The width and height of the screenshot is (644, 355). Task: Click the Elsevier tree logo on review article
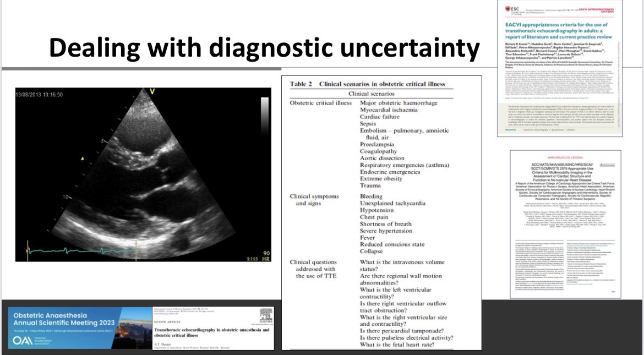click(x=266, y=314)
